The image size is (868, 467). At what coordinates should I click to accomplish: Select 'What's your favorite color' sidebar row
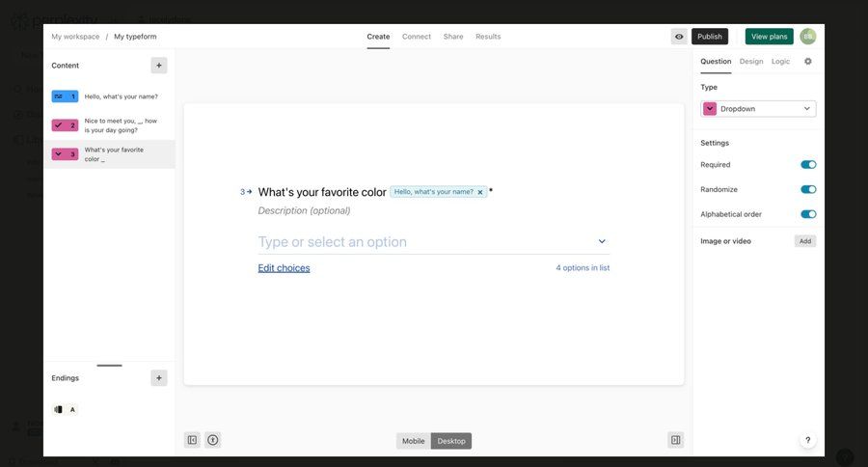(109, 154)
